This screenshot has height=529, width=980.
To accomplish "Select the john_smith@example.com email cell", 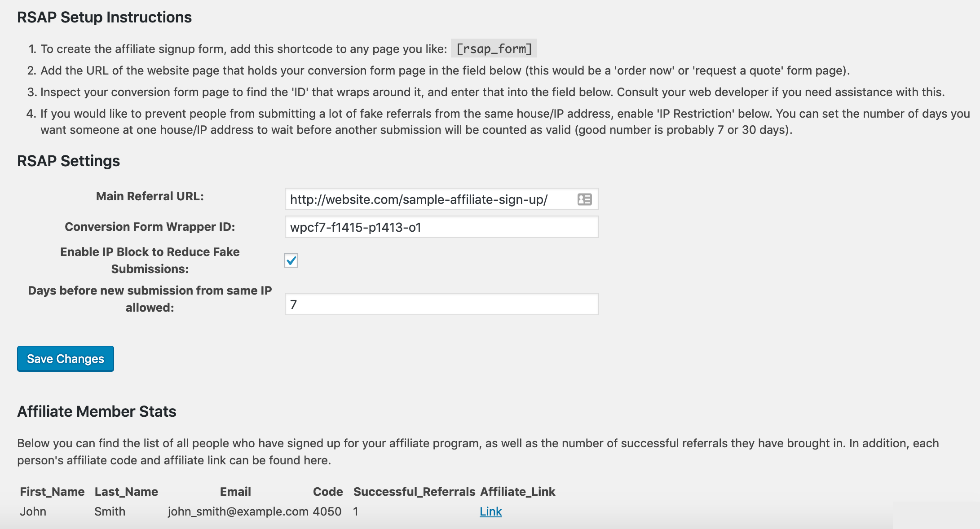I will point(238,511).
